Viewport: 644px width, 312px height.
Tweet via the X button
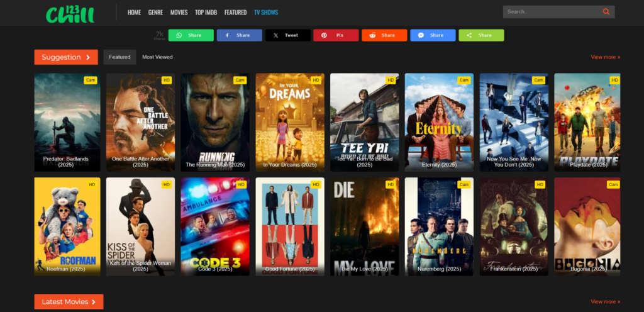tap(288, 35)
